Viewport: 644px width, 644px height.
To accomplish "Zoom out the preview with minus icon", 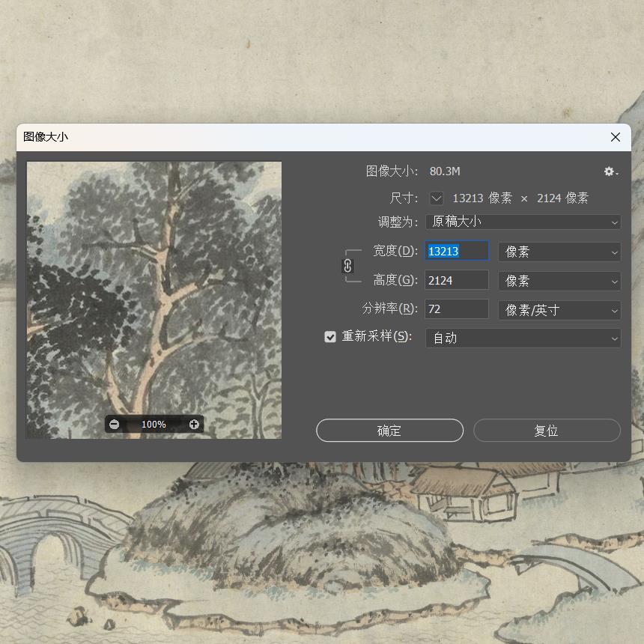I will [115, 425].
